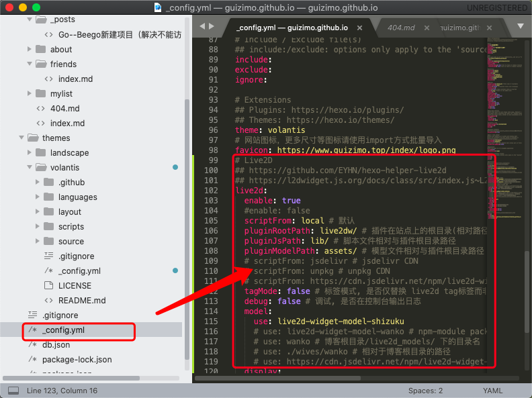Click the hexo-helper-live2d GitHub URL line 100
This screenshot has width=532, height=398.
(348, 170)
